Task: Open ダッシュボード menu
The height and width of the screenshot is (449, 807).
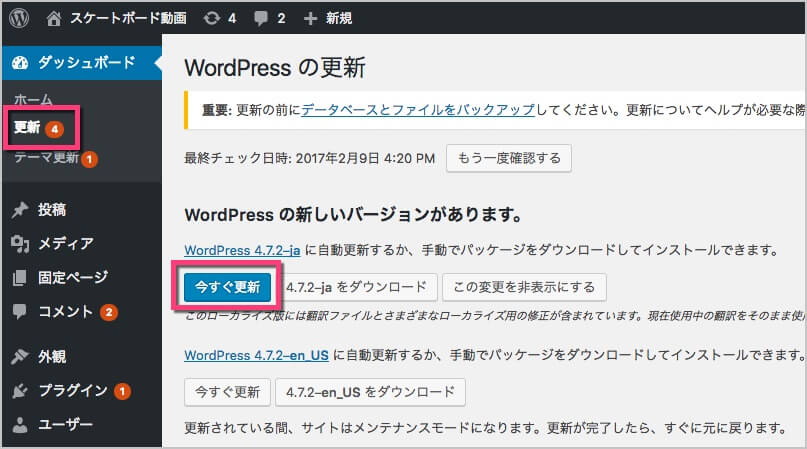Action: (82, 63)
